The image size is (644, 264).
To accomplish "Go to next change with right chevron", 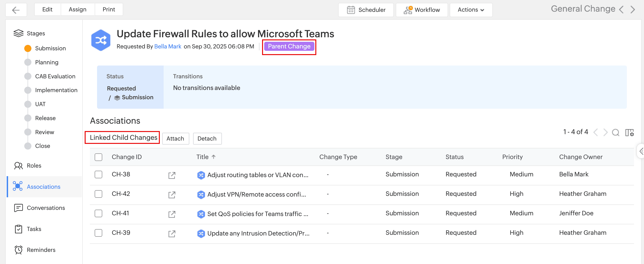I will click(633, 10).
